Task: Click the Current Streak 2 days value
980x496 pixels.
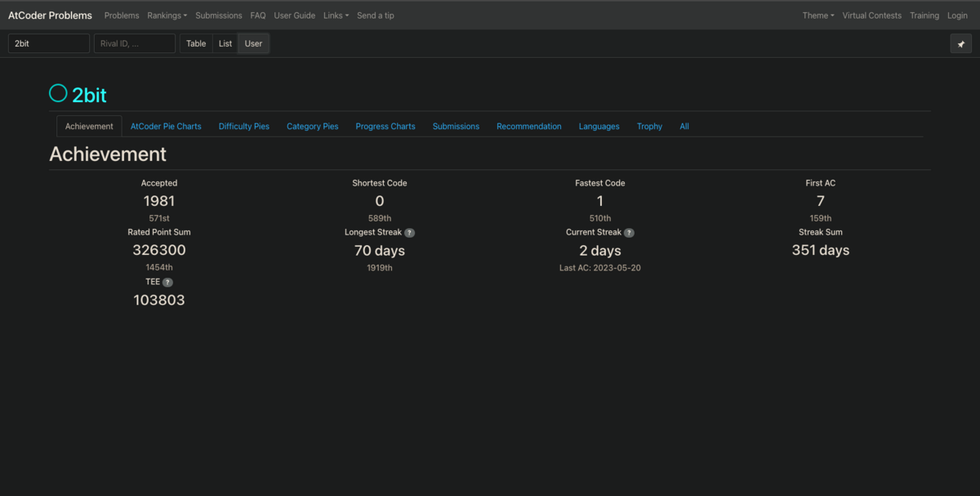Action: pos(600,251)
